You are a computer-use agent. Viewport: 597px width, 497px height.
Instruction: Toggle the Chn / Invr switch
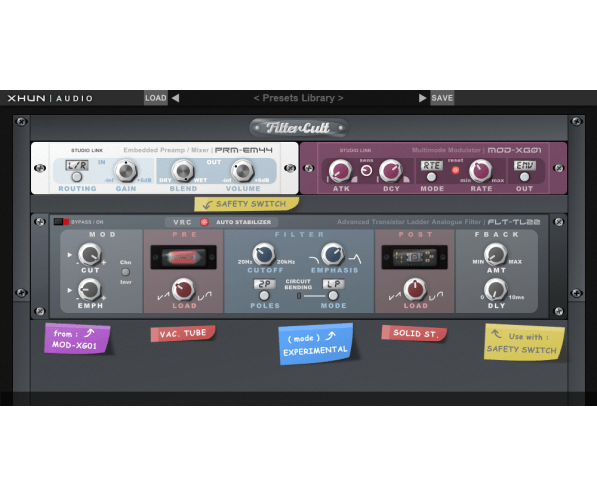coord(125,272)
